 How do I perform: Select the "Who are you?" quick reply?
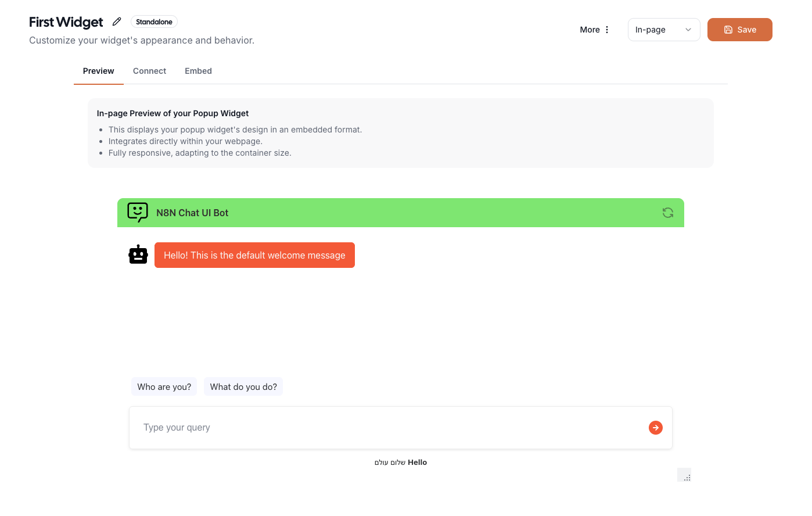point(164,386)
